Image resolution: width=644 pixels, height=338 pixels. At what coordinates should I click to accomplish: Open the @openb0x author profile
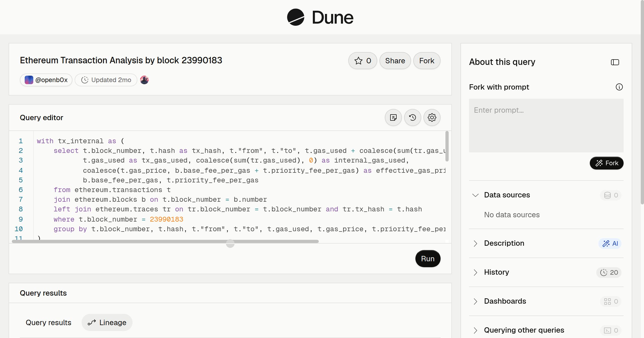[x=46, y=80]
